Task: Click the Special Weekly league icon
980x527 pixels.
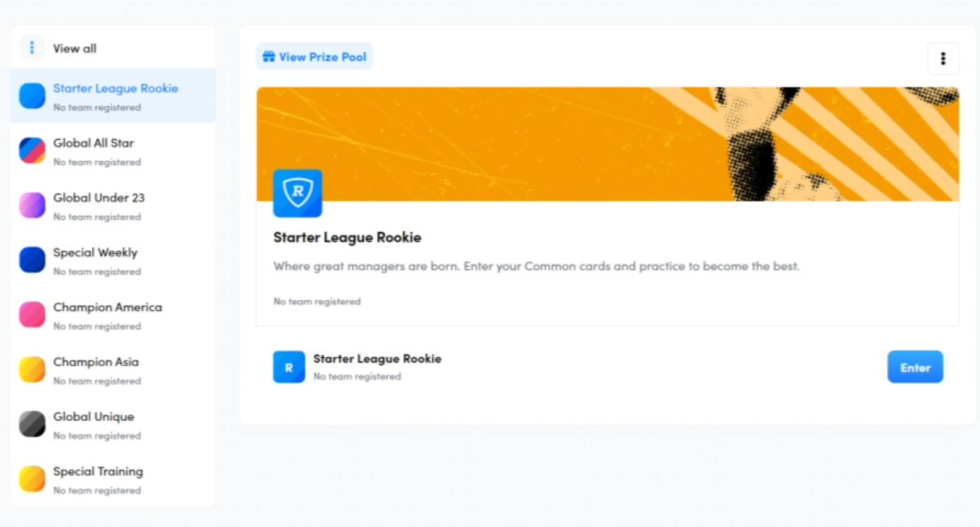Action: point(34,258)
